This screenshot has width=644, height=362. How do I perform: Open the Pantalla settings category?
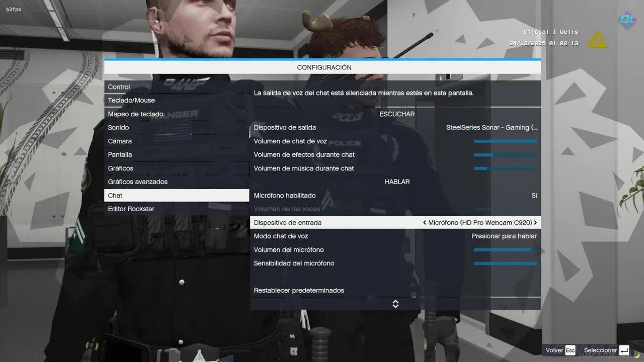click(x=177, y=155)
